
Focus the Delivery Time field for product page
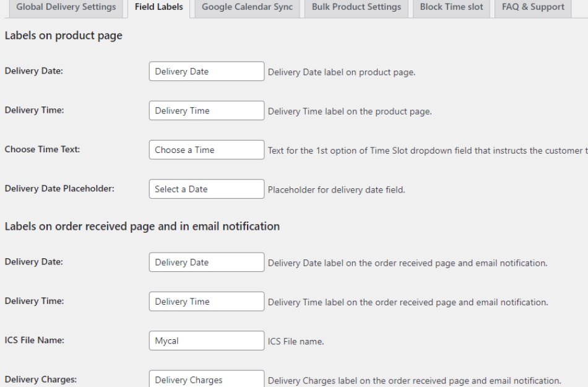(x=206, y=110)
